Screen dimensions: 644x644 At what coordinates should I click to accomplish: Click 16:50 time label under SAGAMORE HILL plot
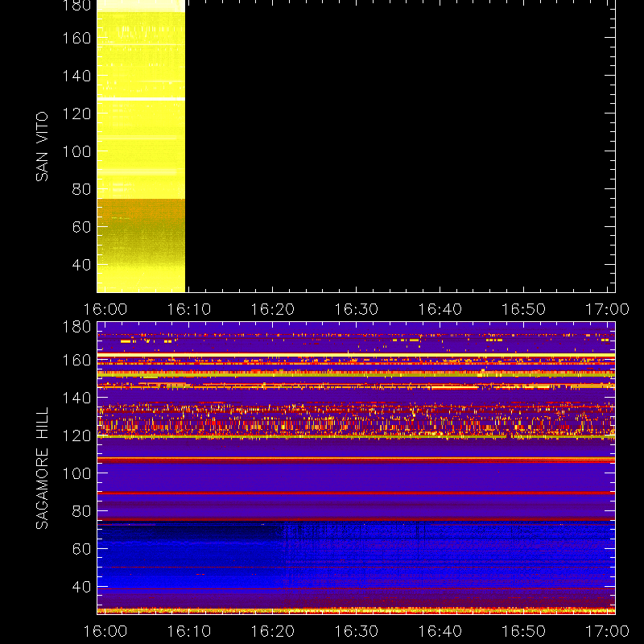pos(524,631)
